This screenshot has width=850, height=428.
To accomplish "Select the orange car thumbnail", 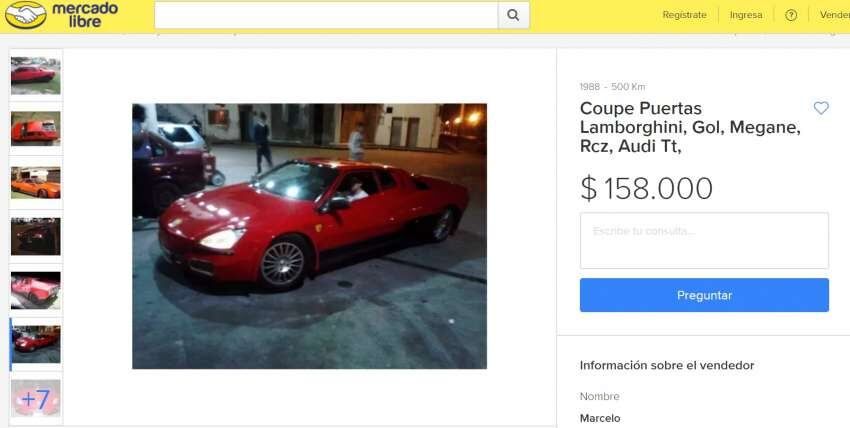I will click(36, 183).
